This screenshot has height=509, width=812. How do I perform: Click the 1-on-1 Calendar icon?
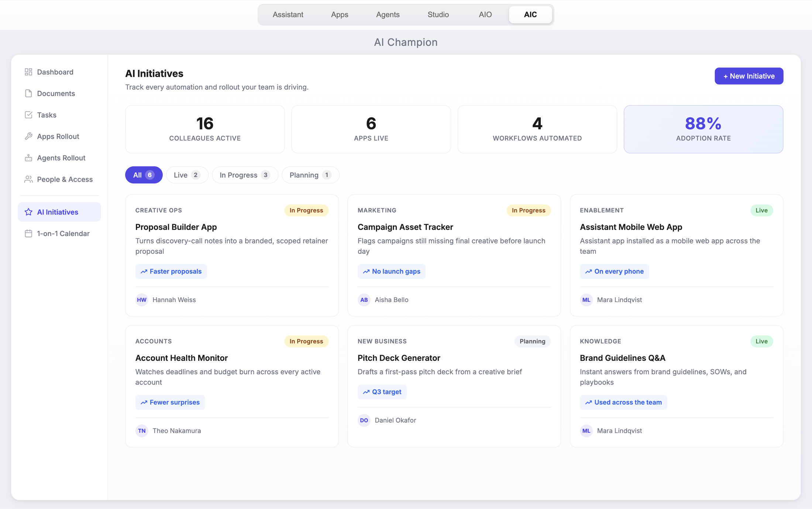(x=28, y=233)
